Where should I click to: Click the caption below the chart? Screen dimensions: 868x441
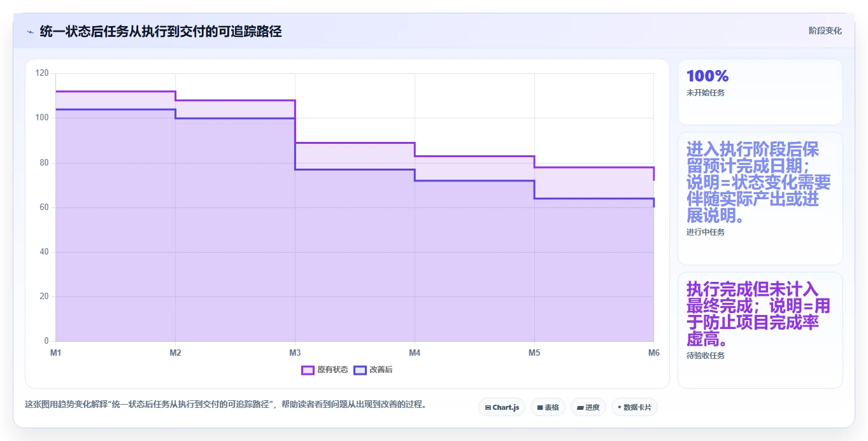click(225, 405)
